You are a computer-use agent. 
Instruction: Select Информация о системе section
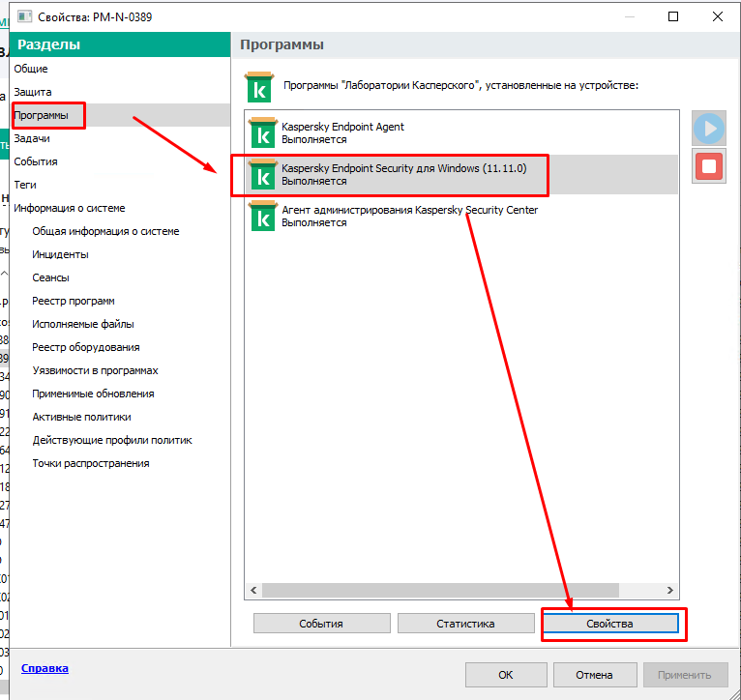pos(70,208)
